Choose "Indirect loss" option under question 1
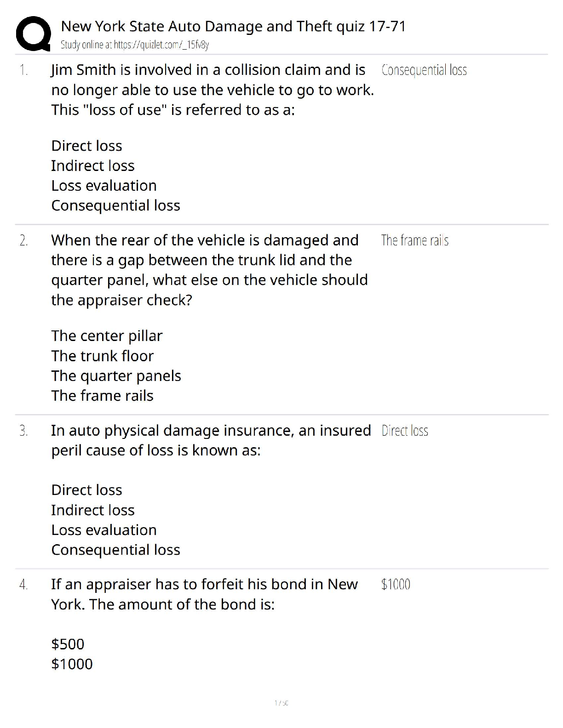This screenshot has height=728, width=563. [92, 165]
